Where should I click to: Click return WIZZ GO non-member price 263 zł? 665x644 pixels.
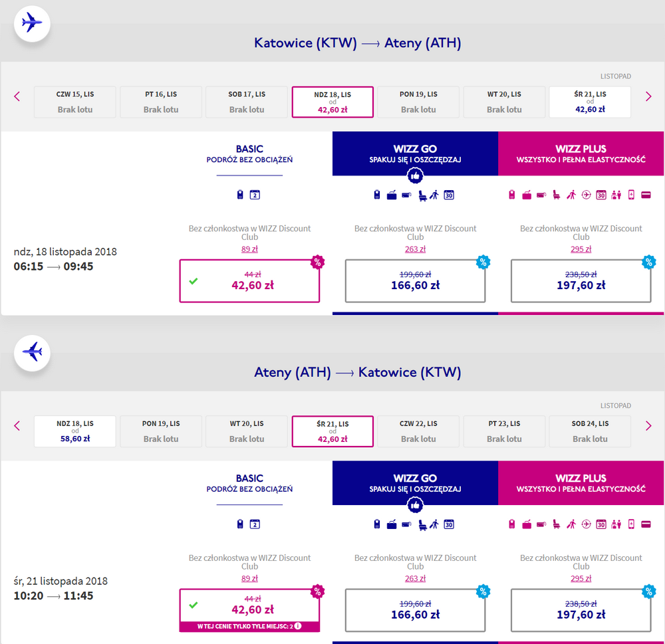click(415, 579)
